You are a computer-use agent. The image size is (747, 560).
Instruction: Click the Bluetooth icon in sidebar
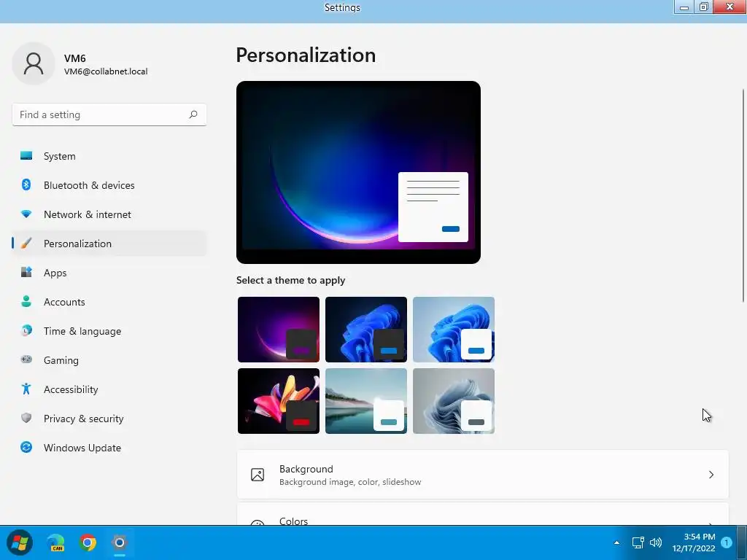click(26, 184)
